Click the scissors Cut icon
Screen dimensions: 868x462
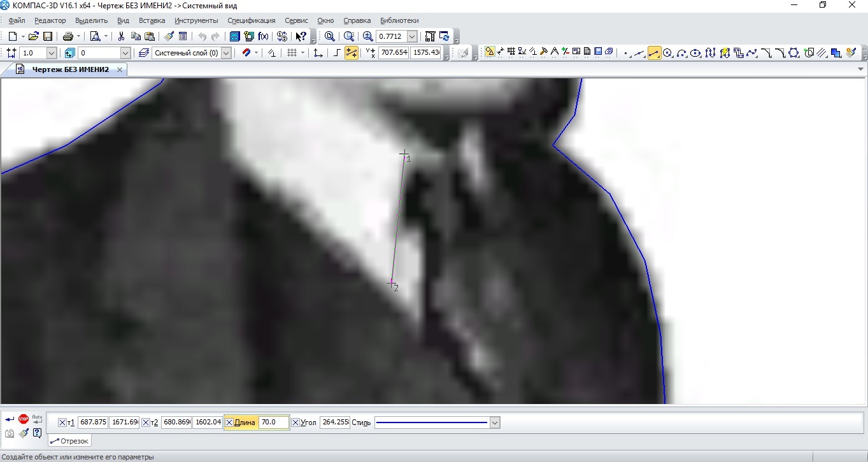click(121, 36)
